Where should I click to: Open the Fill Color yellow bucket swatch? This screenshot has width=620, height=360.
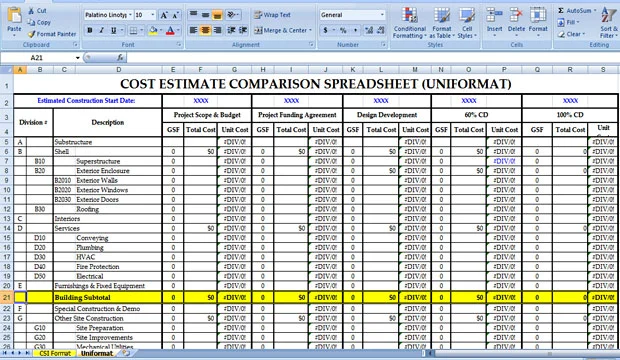[153, 30]
